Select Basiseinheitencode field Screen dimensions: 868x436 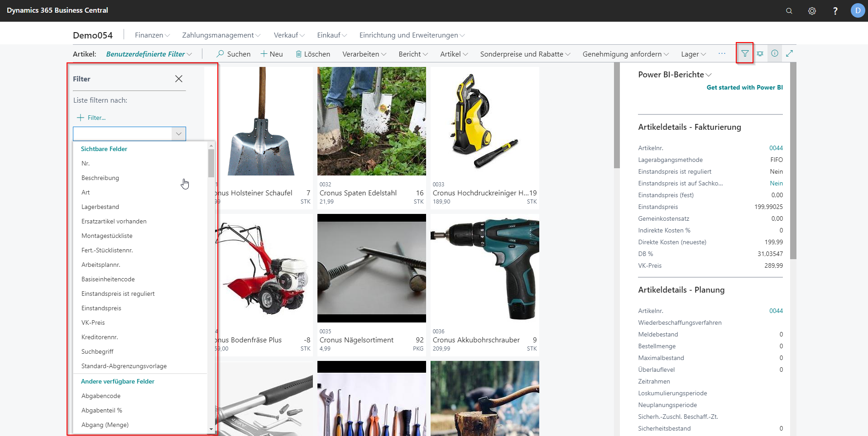(x=141, y=279)
